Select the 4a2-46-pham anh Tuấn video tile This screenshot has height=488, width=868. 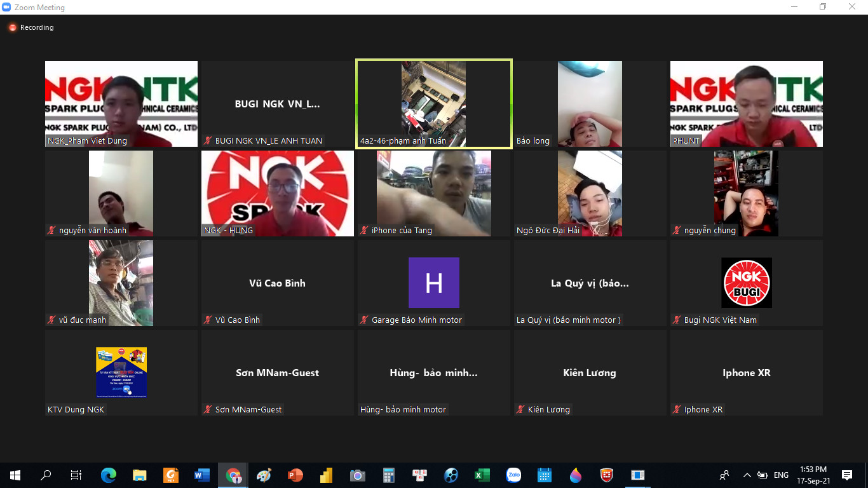433,104
